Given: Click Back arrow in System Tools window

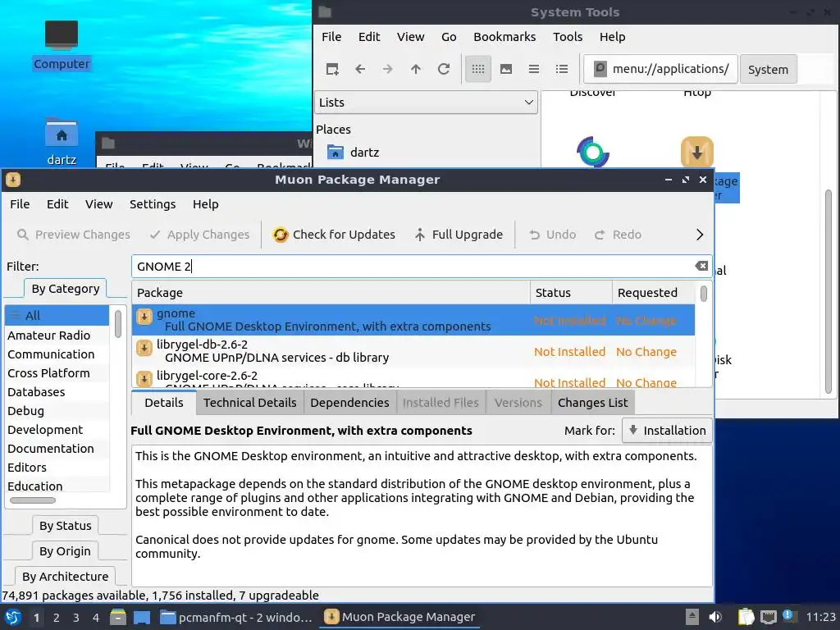Looking at the screenshot, I should coord(360,69).
